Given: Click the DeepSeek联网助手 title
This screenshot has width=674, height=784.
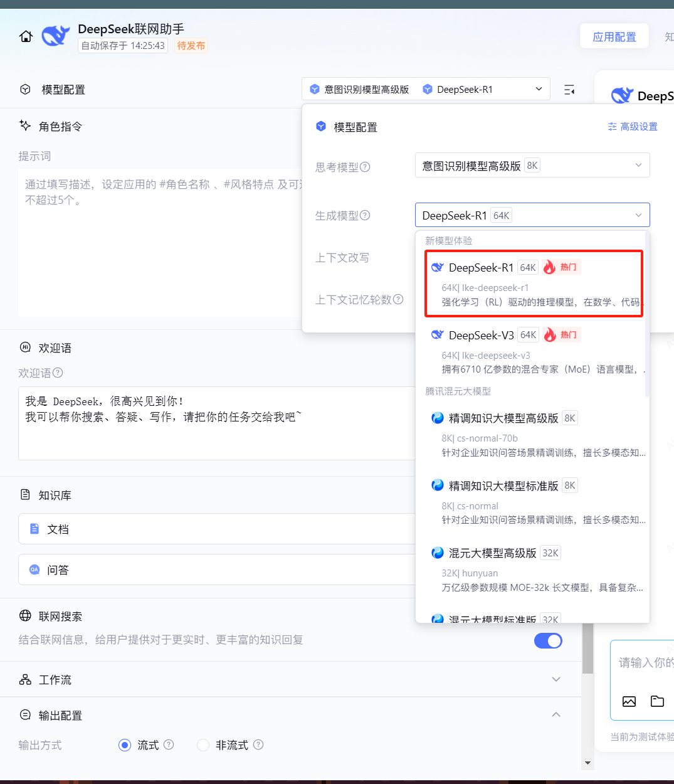Looking at the screenshot, I should click(x=131, y=29).
